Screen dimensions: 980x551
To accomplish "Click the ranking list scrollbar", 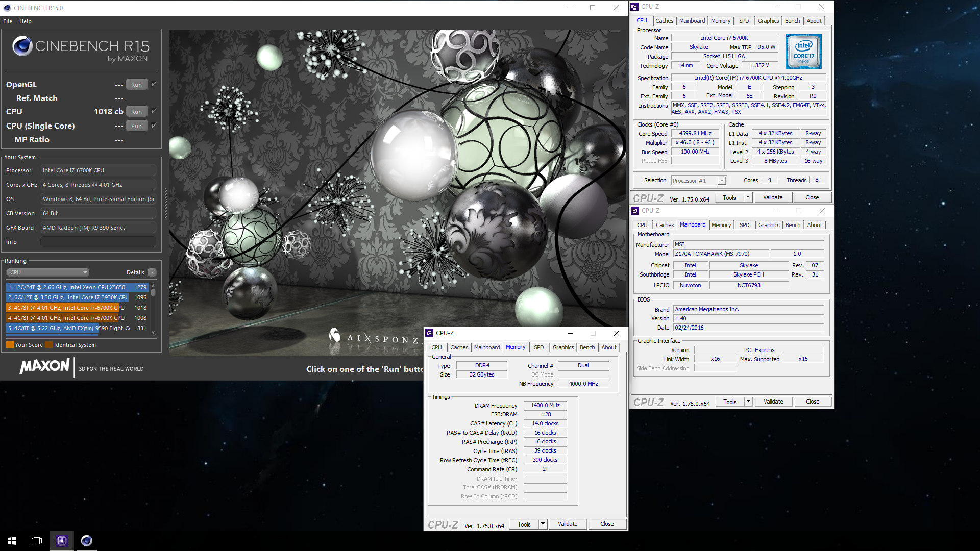I will point(153,310).
